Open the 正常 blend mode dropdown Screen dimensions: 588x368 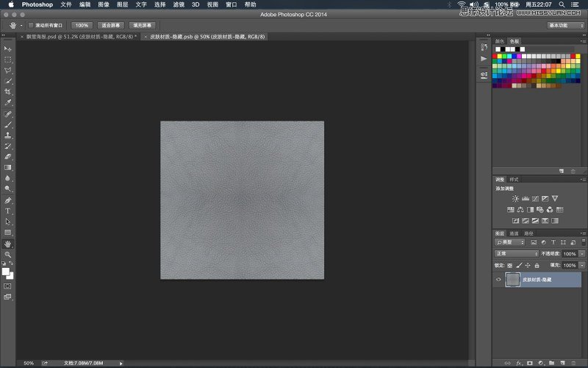[517, 253]
